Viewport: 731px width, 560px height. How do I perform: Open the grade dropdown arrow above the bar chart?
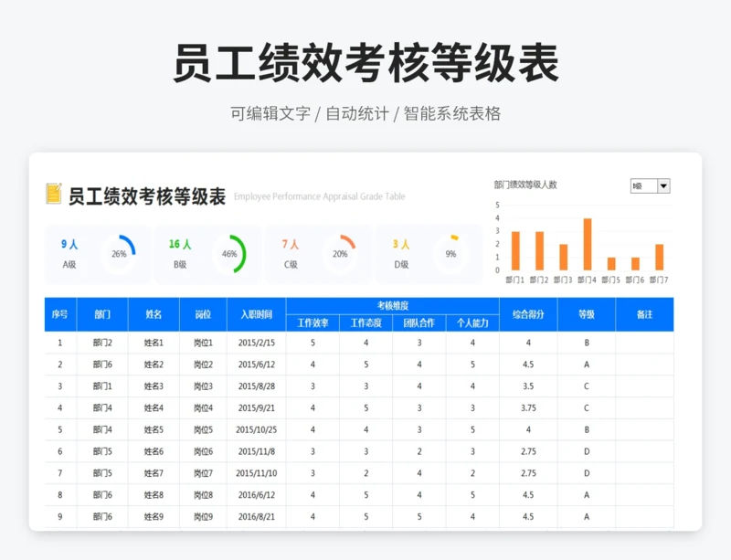[663, 186]
